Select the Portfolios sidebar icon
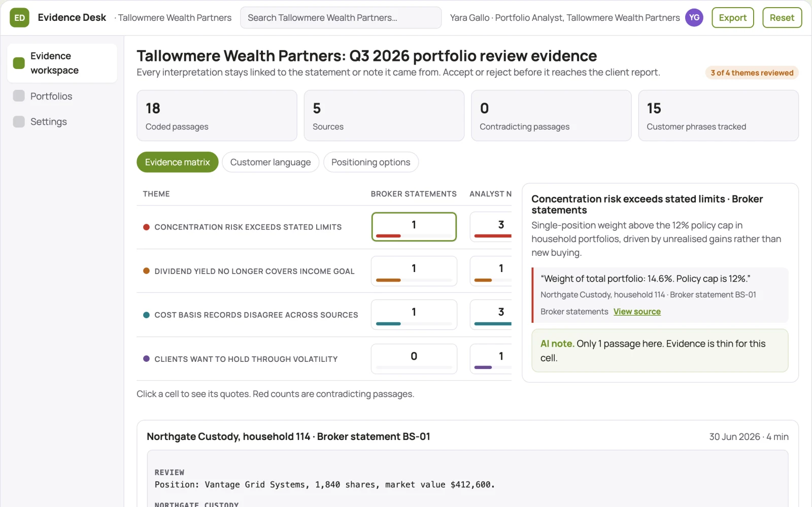The height and width of the screenshot is (507, 812). click(x=19, y=96)
